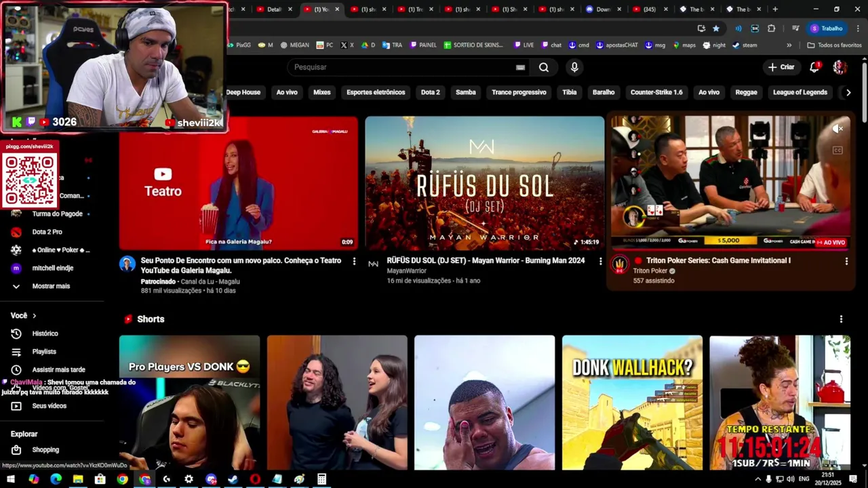Expand sidebar subscriptions with Mostrar mais

tap(51, 286)
